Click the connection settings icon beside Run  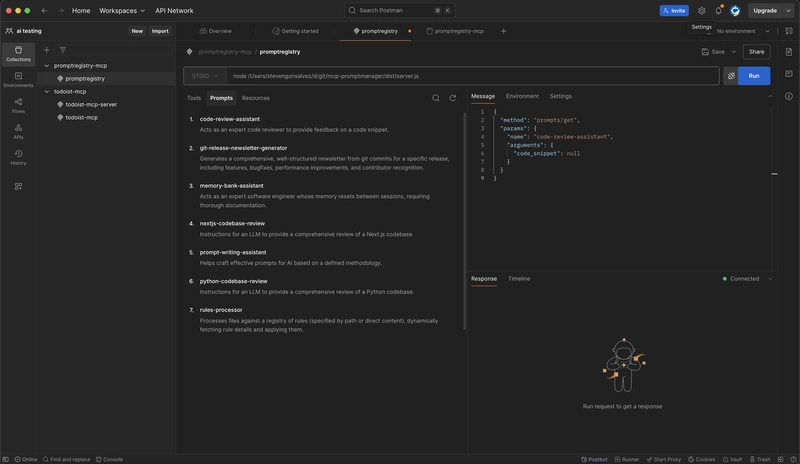pos(731,76)
